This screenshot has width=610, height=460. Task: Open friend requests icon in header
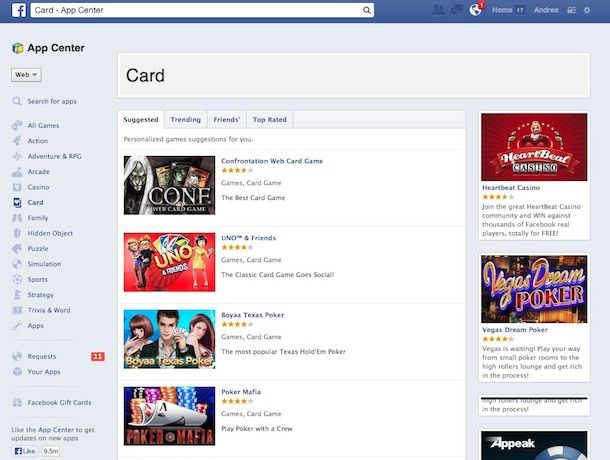tap(438, 10)
